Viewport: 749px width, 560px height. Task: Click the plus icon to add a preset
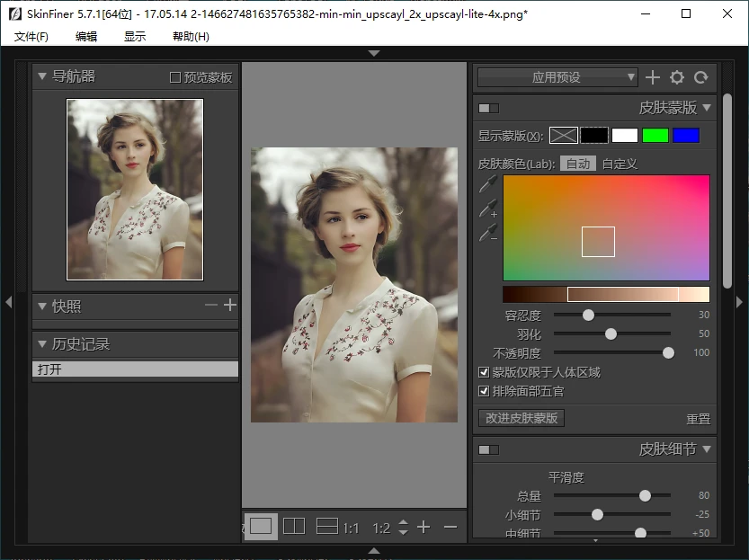coord(653,77)
